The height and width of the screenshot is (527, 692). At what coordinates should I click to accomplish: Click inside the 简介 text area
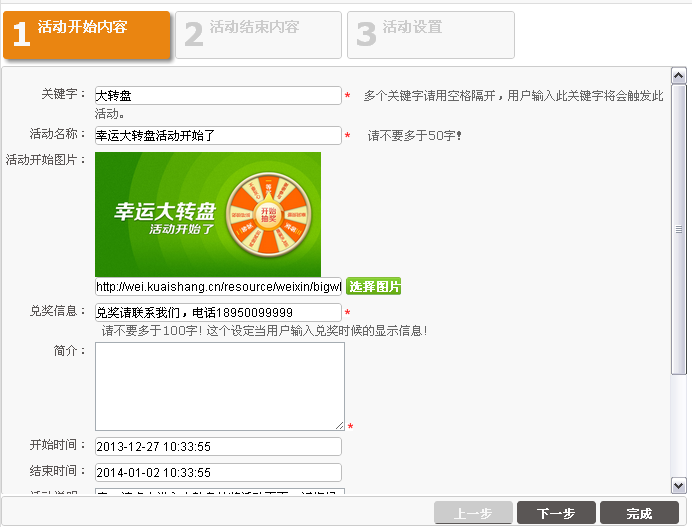coord(219,386)
